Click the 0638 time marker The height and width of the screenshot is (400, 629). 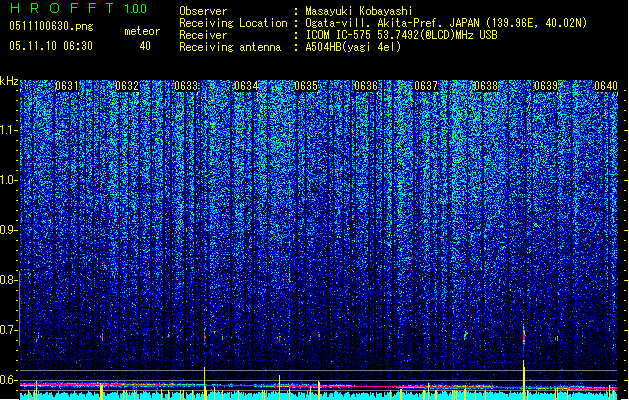point(486,86)
